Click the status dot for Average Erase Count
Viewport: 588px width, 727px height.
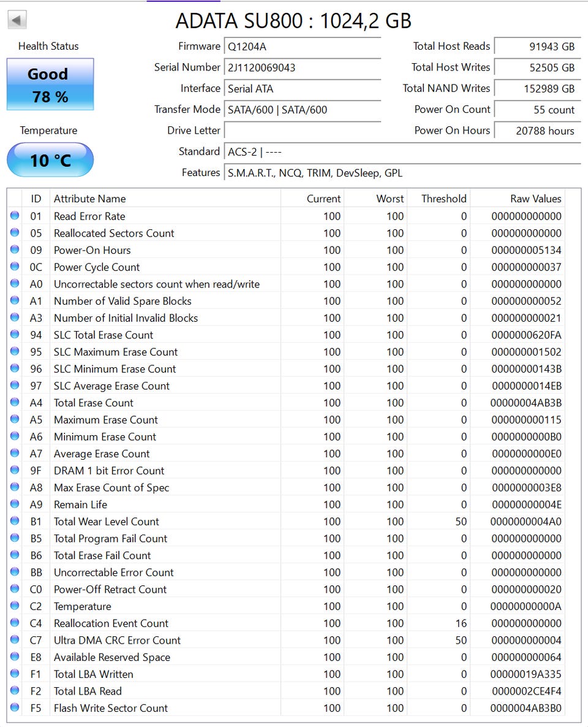coord(15,453)
